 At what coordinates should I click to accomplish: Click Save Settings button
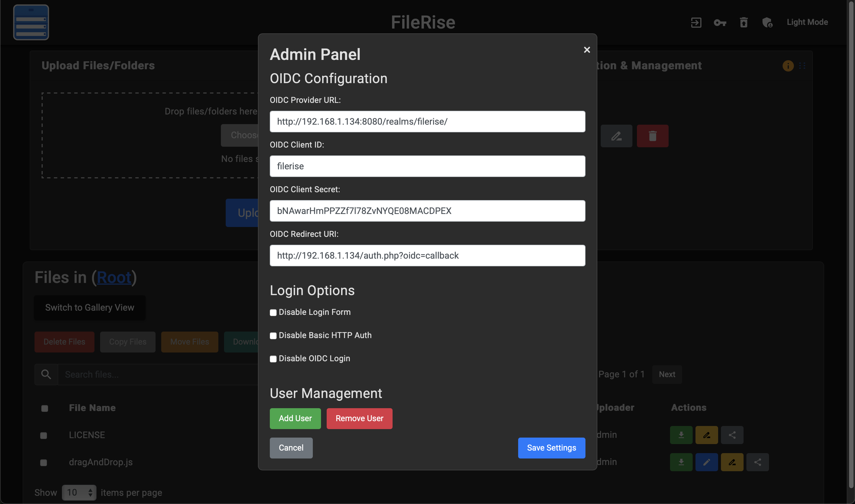coord(551,448)
